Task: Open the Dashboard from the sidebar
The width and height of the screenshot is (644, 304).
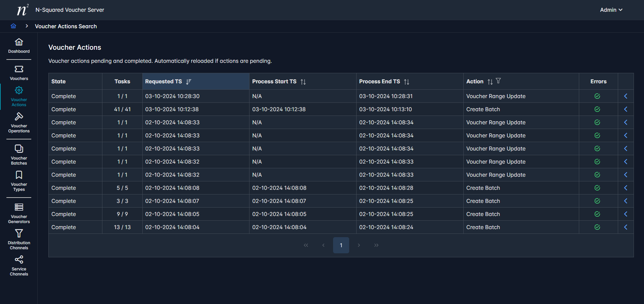Action: [19, 46]
